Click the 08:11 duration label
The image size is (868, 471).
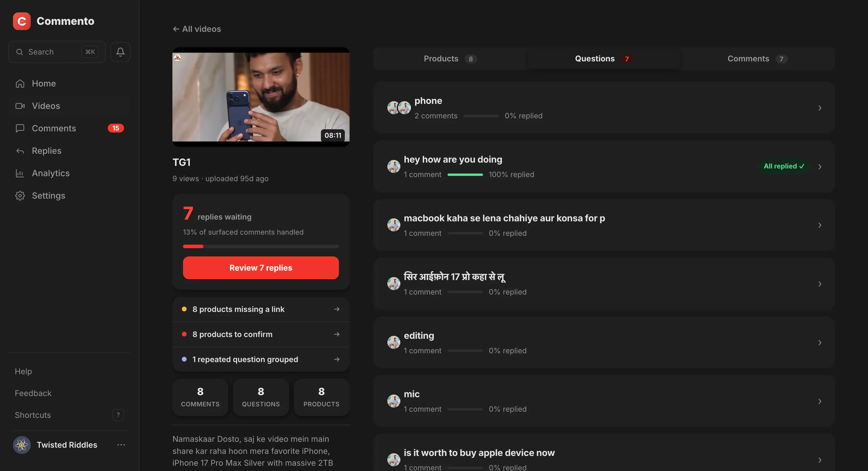[332, 135]
